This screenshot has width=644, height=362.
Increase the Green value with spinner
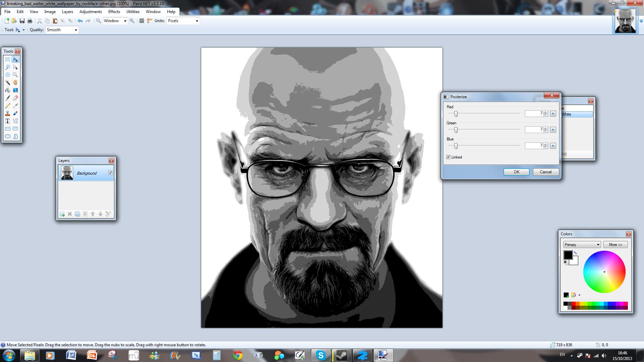coord(545,128)
